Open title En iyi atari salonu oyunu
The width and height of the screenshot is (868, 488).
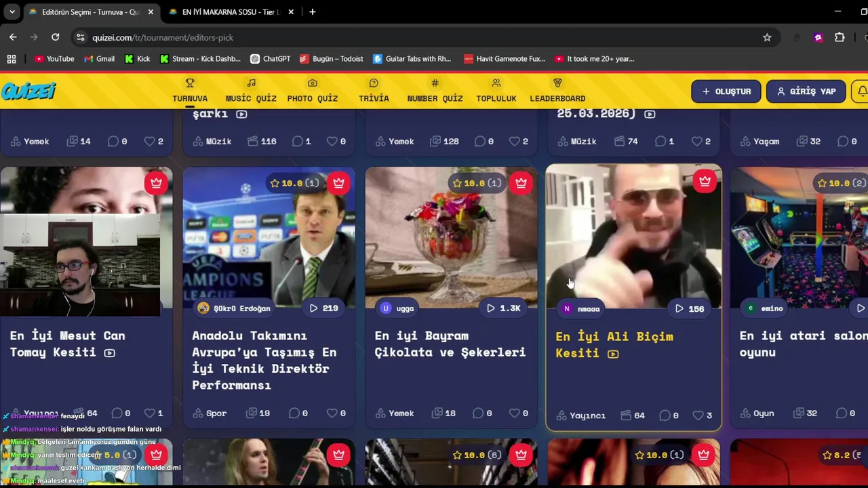[804, 344]
